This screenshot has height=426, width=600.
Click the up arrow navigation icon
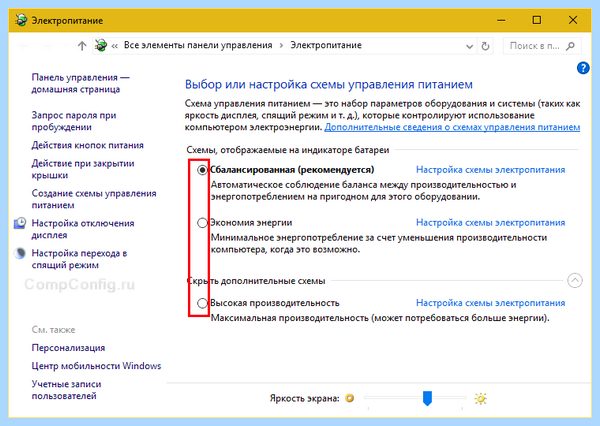pyautogui.click(x=82, y=46)
